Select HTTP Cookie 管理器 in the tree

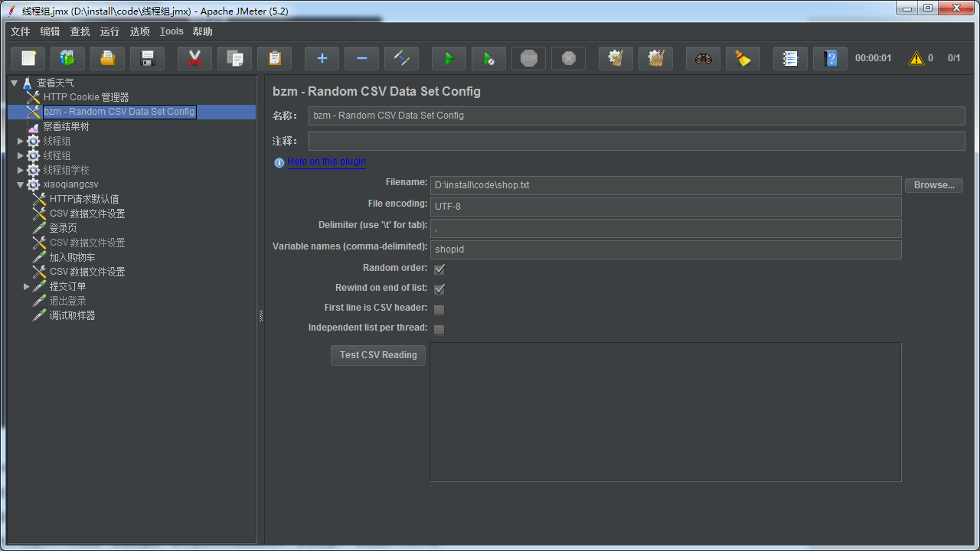pos(86,97)
